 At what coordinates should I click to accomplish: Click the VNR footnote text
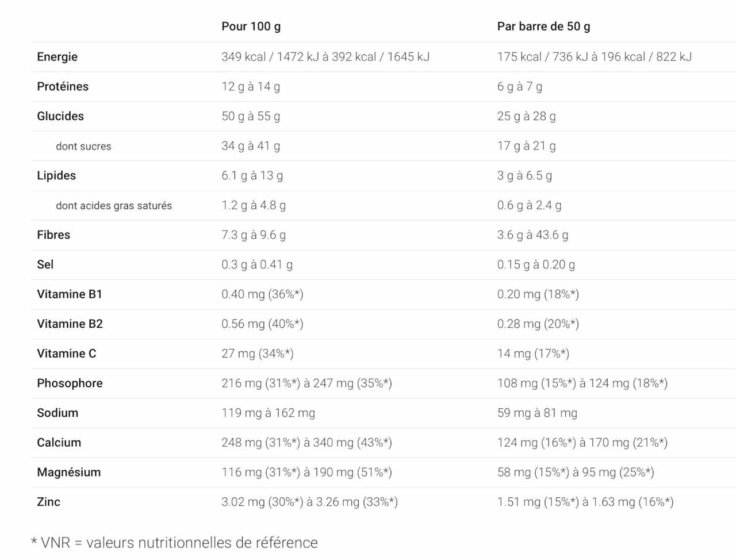pos(174,543)
